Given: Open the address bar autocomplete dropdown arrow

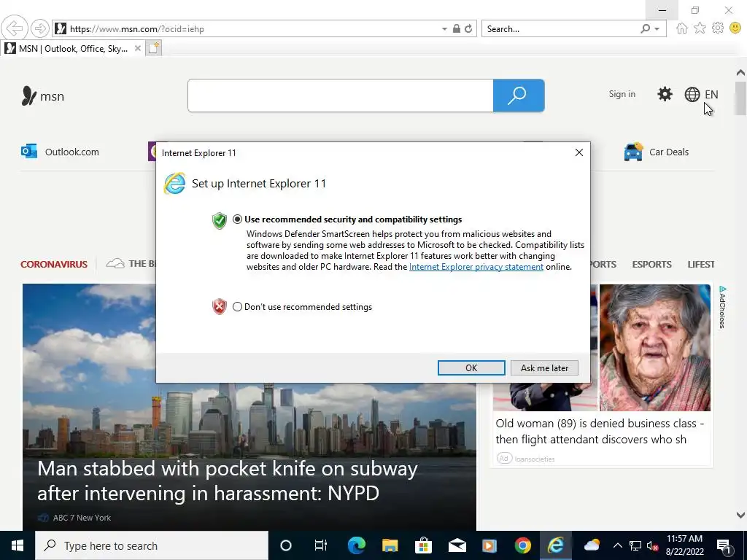Looking at the screenshot, I should tap(444, 29).
